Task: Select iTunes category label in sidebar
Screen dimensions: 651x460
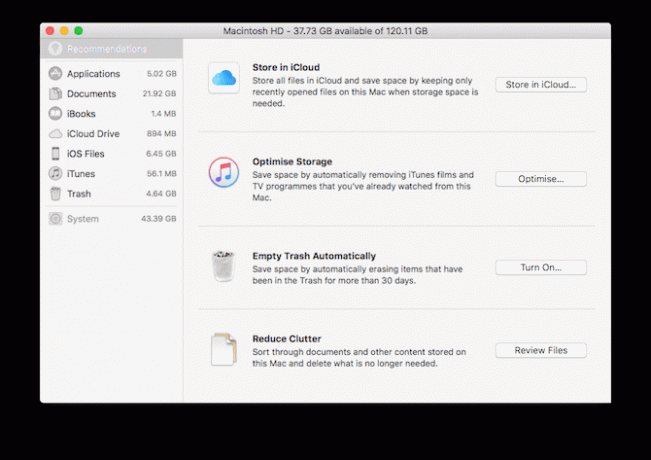Action: pos(81,174)
